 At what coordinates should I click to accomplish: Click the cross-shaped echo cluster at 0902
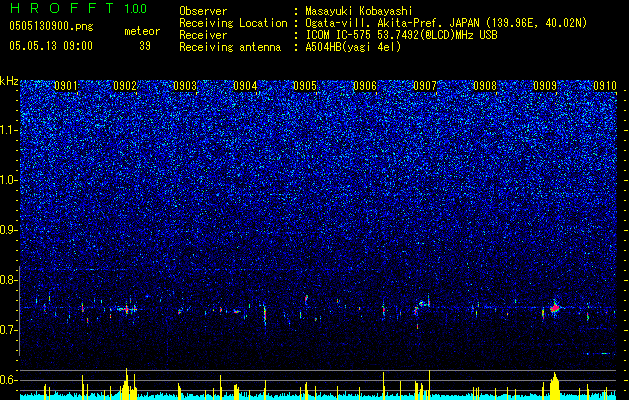[x=127, y=309]
